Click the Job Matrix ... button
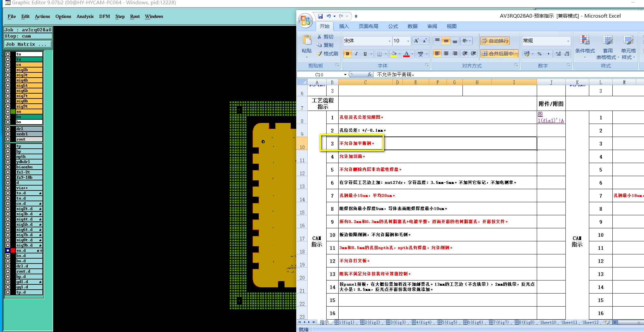Viewport: 644px width, 332px height. click(x=28, y=44)
